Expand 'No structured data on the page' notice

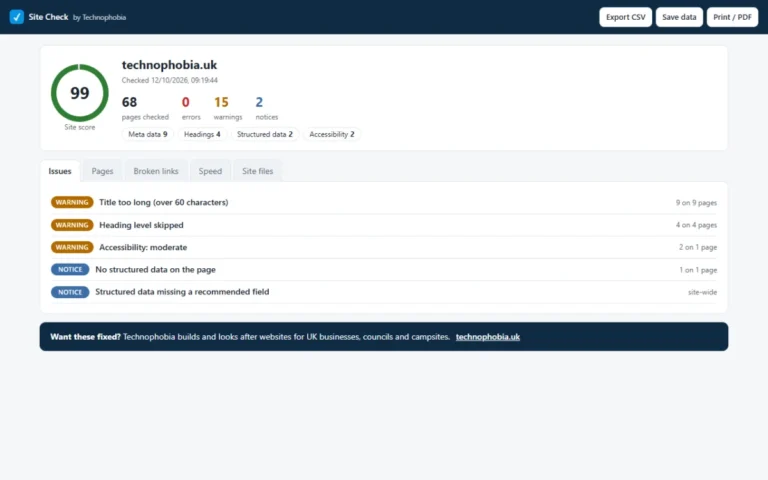pos(384,269)
